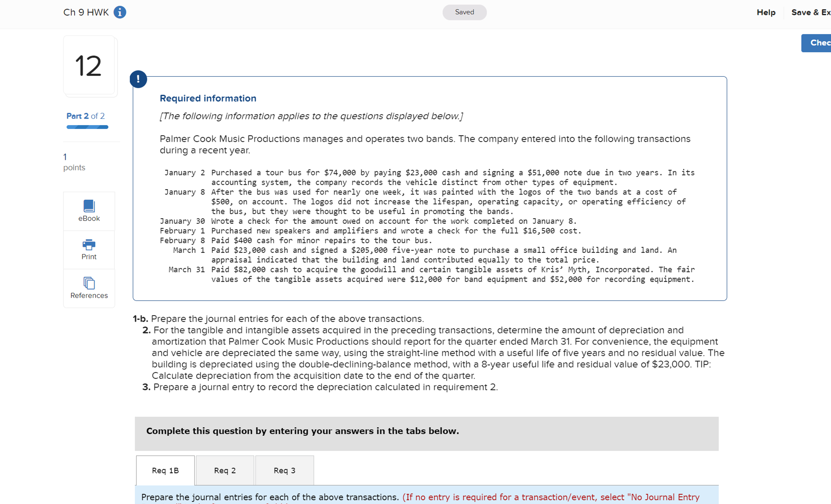Click the Part 2 of 2 progress bar
Viewport: 831px width, 504px height.
click(87, 127)
